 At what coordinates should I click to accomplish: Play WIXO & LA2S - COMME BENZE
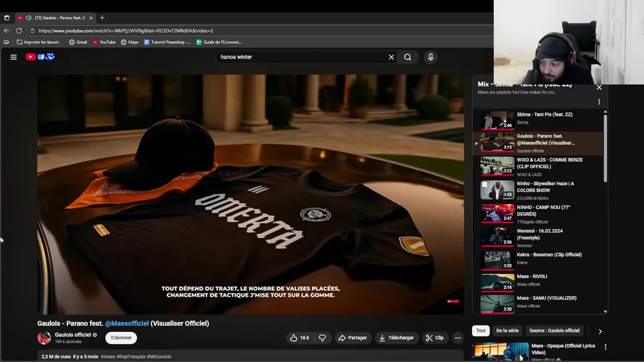(538, 166)
